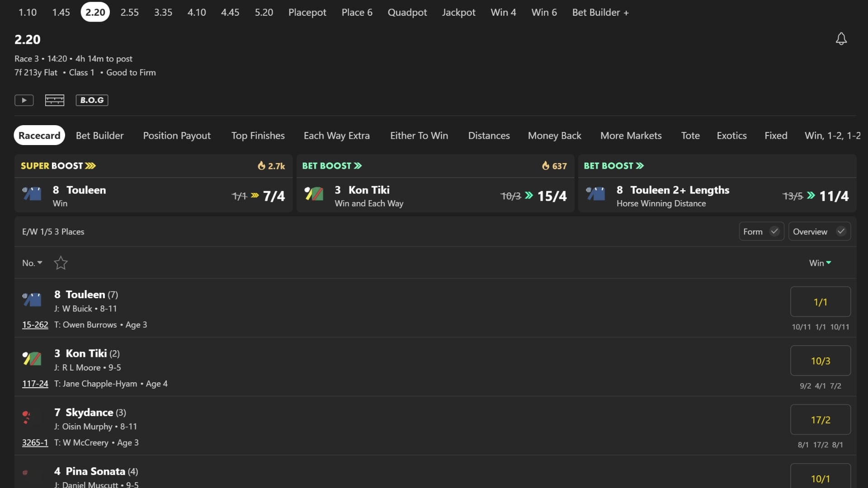The image size is (868, 488).
Task: Click the Super Boost flame 2.7k counter
Action: 271,166
